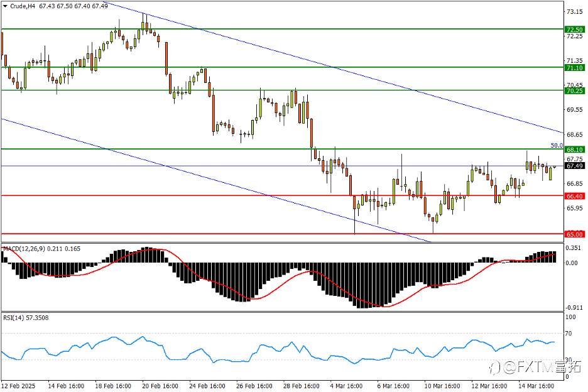Viewport: 588px width, 392px height.
Task: Click the 50.0 Fibonacci level label
Action: click(x=557, y=145)
